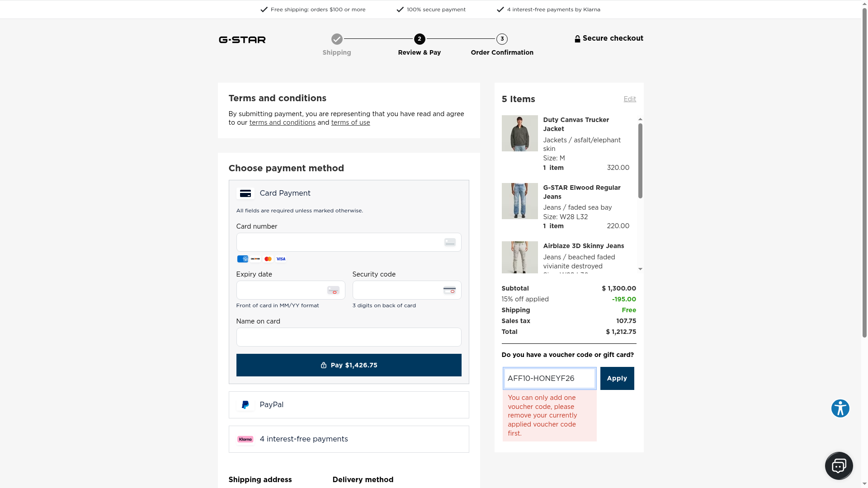Select the Card Payment option
The image size is (868, 488).
(x=285, y=193)
